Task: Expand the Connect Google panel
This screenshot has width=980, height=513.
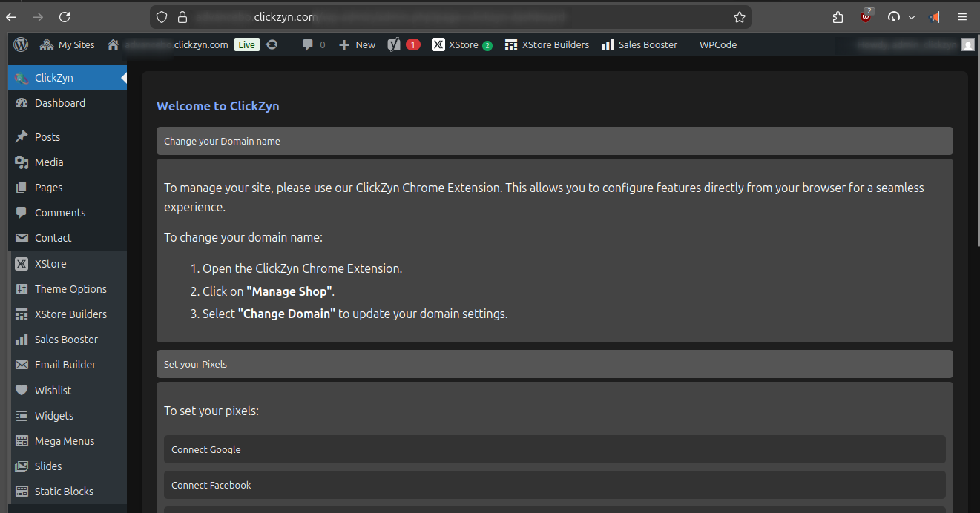Action: coord(554,449)
